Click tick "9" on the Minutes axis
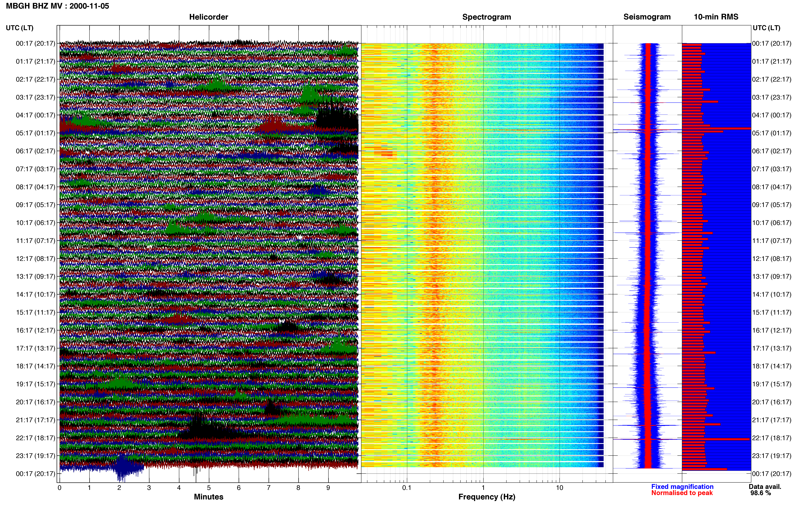 (x=328, y=488)
